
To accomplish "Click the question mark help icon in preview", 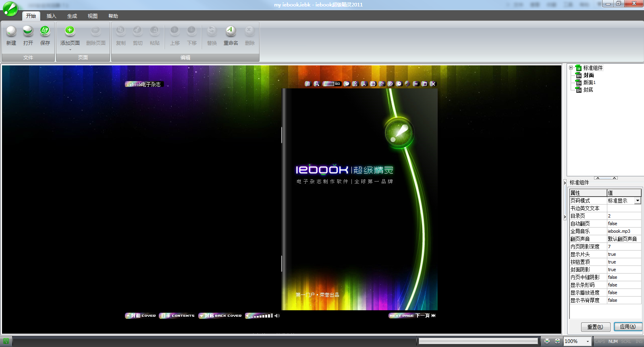I will [x=382, y=84].
